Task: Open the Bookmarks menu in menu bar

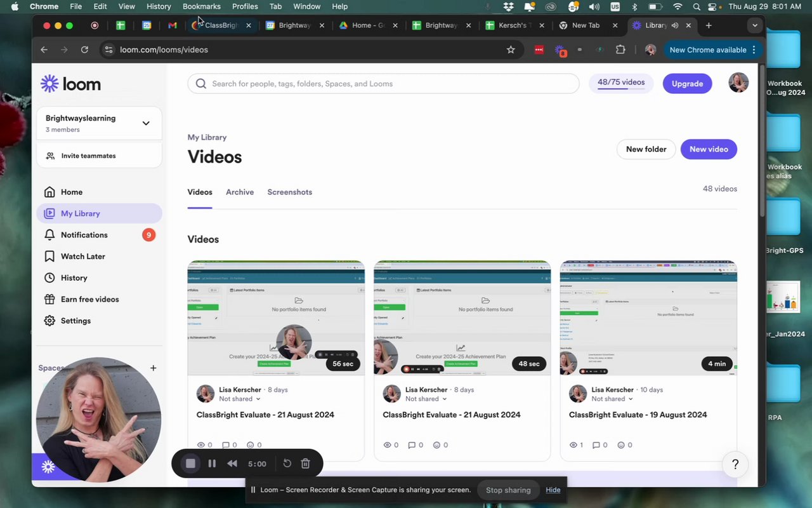Action: [x=201, y=6]
